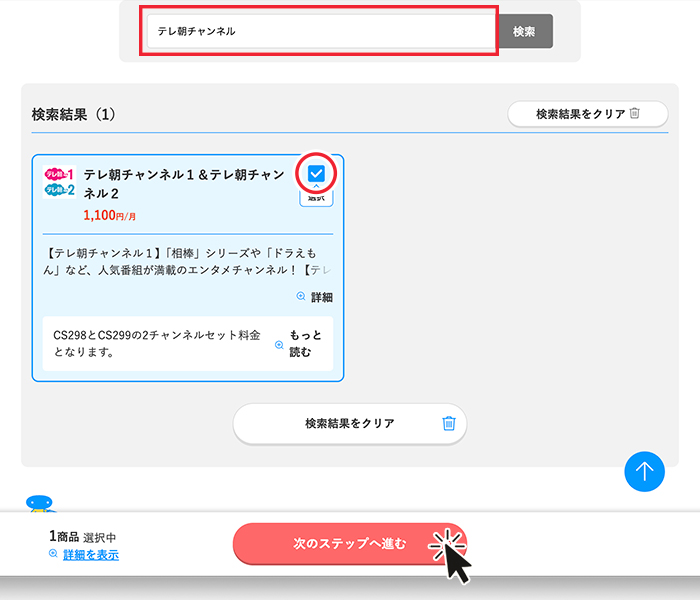Screen dimensions: 700x600
Task: Click the CS298とCS299の2チャンネルセット料金 note text
Action: tap(156, 343)
